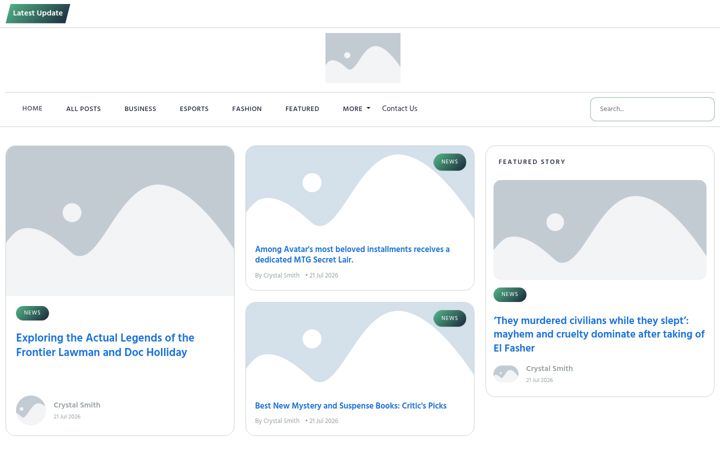Open the Contact Us link
The height and width of the screenshot is (450, 720).
point(399,108)
